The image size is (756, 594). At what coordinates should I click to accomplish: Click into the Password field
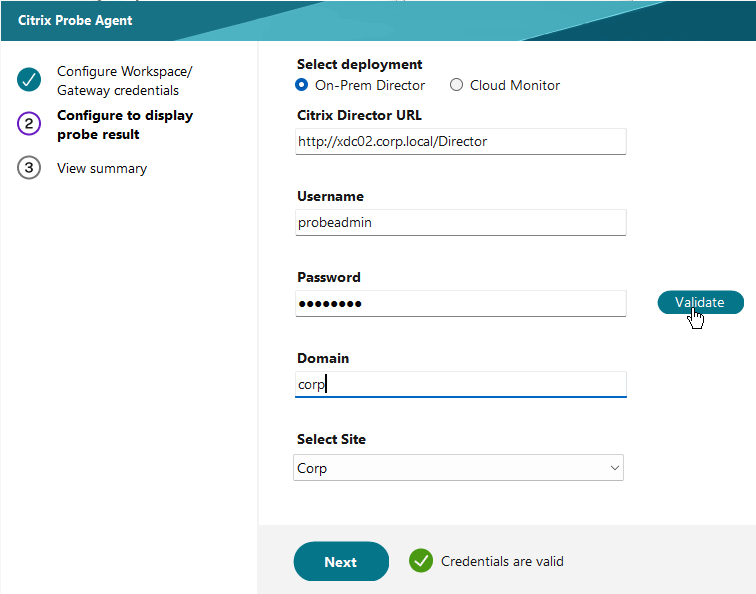460,303
